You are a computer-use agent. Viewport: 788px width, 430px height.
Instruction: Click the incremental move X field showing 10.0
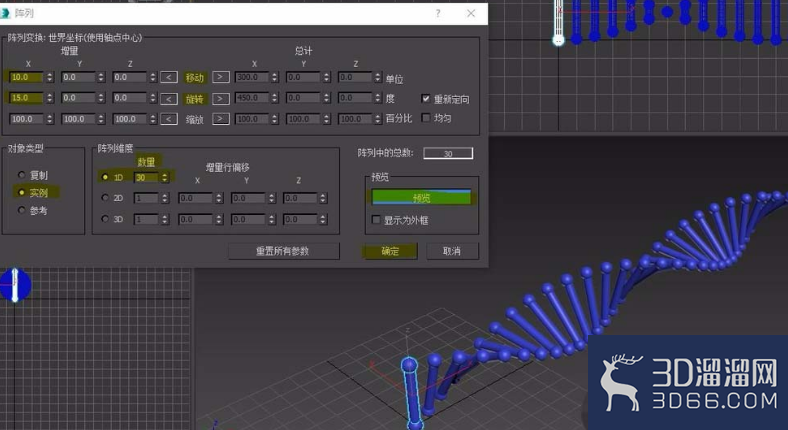[28, 77]
